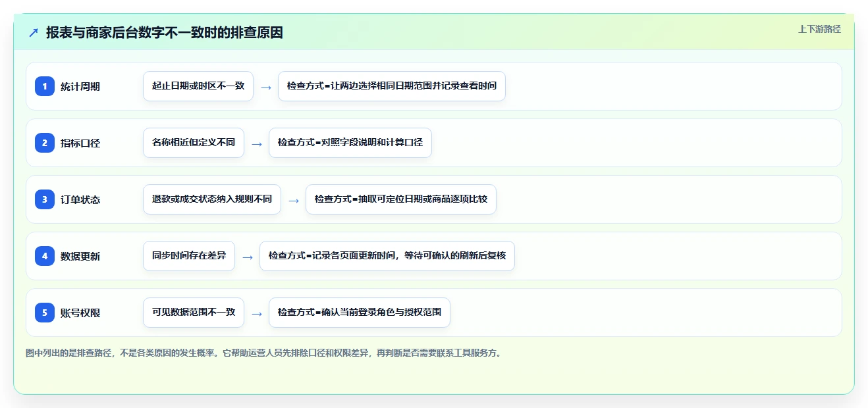
Task: Select the 同步时间存在差异 box
Action: (x=189, y=256)
